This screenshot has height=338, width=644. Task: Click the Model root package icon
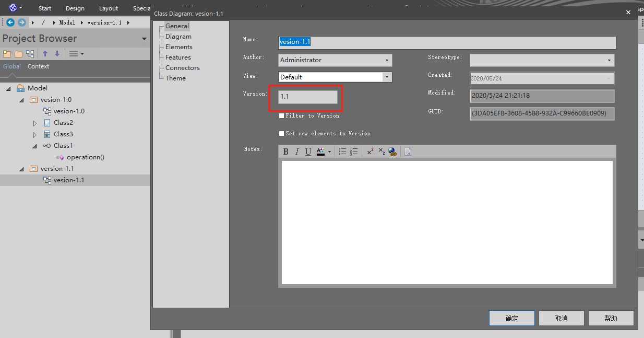[20, 88]
